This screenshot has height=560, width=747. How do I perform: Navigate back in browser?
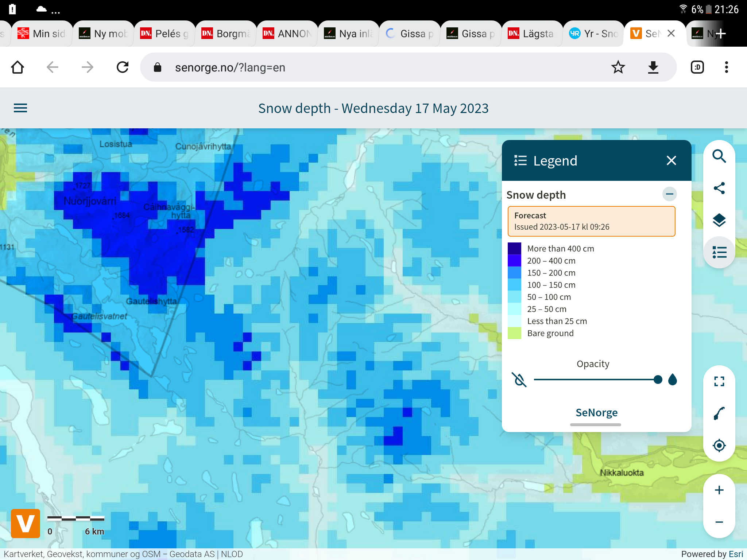(53, 67)
